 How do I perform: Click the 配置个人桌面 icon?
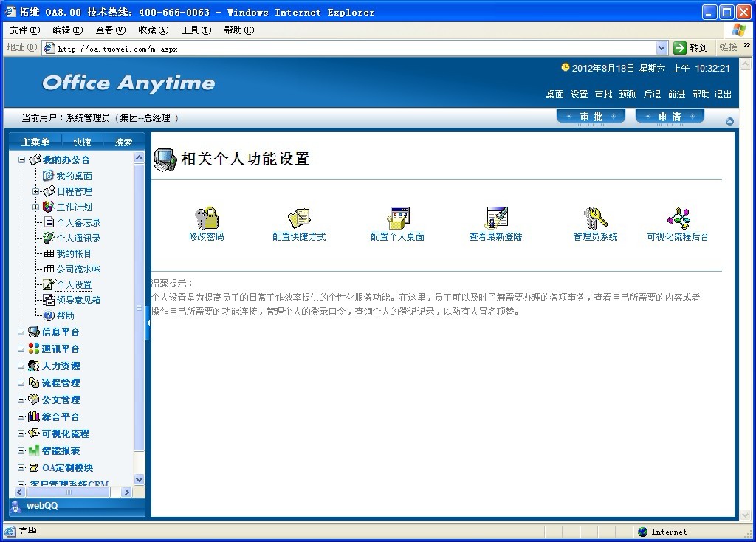(x=398, y=219)
